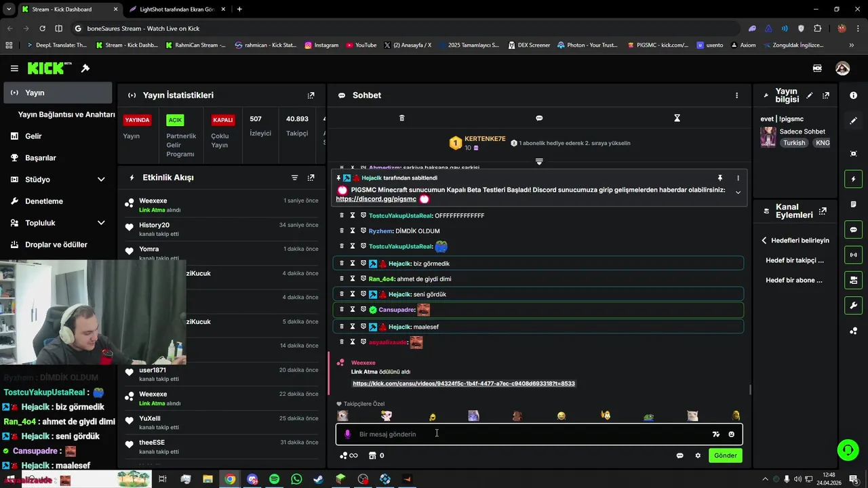Image resolution: width=868 pixels, height=488 pixels.
Task: Open the gavel icon beside the KICK logo
Action: click(85, 68)
